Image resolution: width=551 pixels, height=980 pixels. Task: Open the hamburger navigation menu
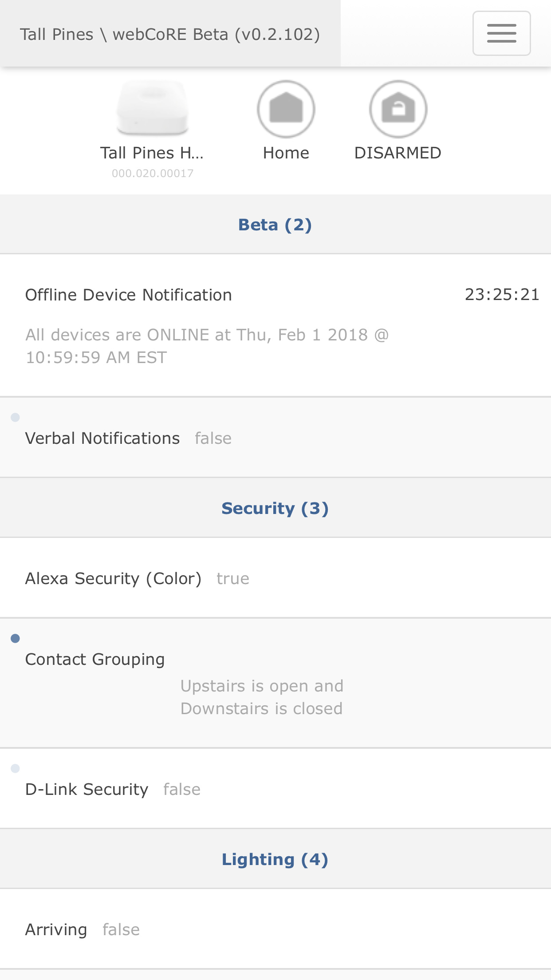[x=501, y=33]
